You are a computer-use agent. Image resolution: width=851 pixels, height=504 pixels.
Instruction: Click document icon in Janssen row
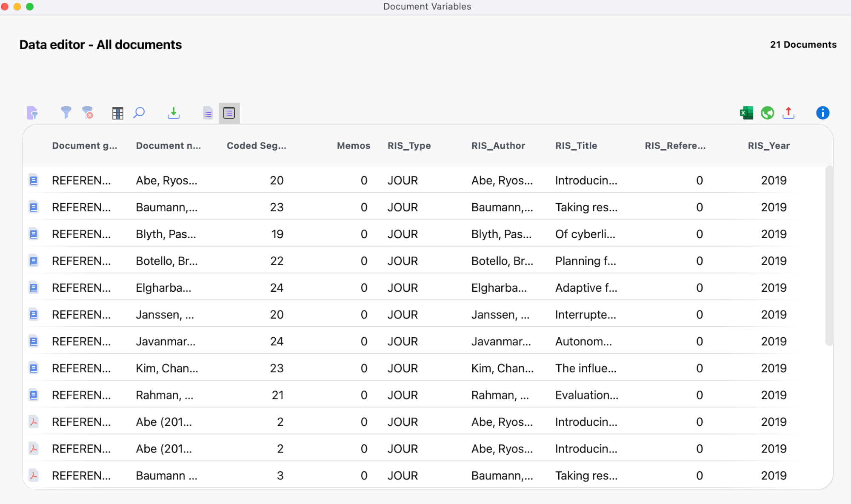[x=34, y=314]
